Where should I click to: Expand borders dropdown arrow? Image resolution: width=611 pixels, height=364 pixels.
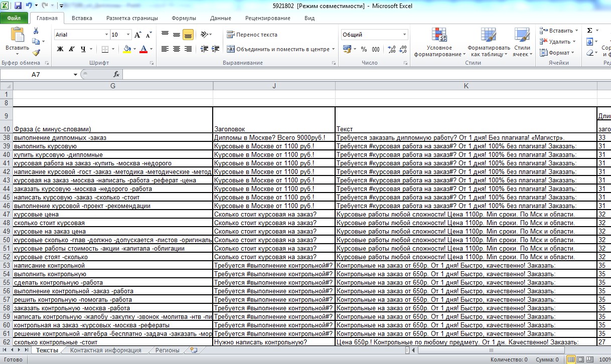point(112,49)
